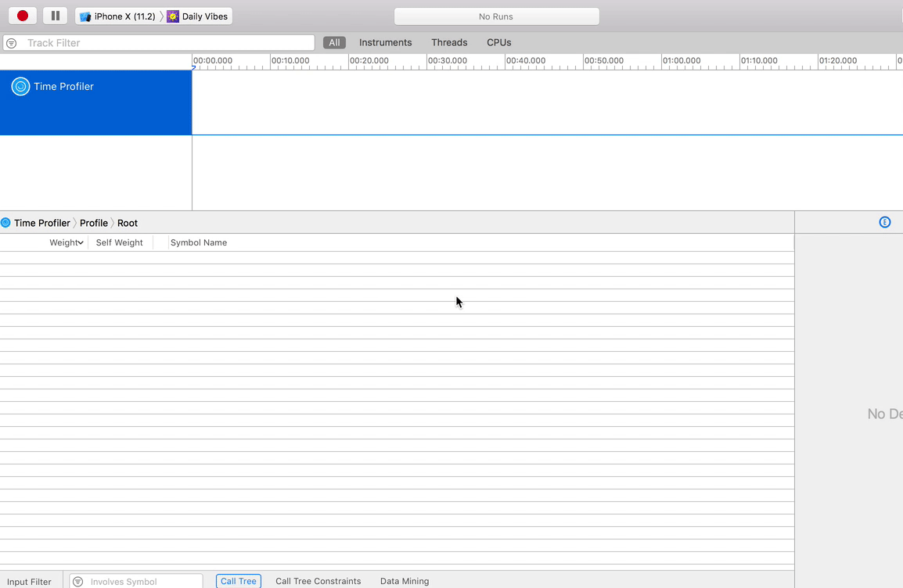
Task: Open the Call Tree options popover
Action: (x=238, y=581)
